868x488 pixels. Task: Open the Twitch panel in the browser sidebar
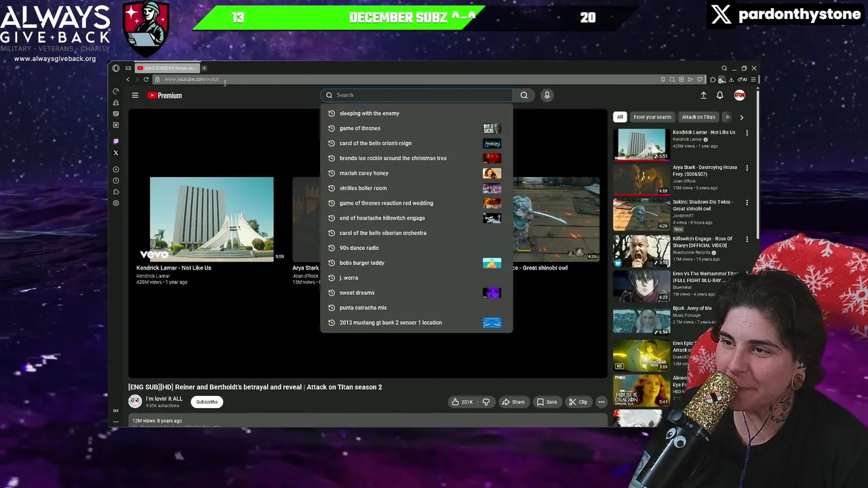[116, 141]
